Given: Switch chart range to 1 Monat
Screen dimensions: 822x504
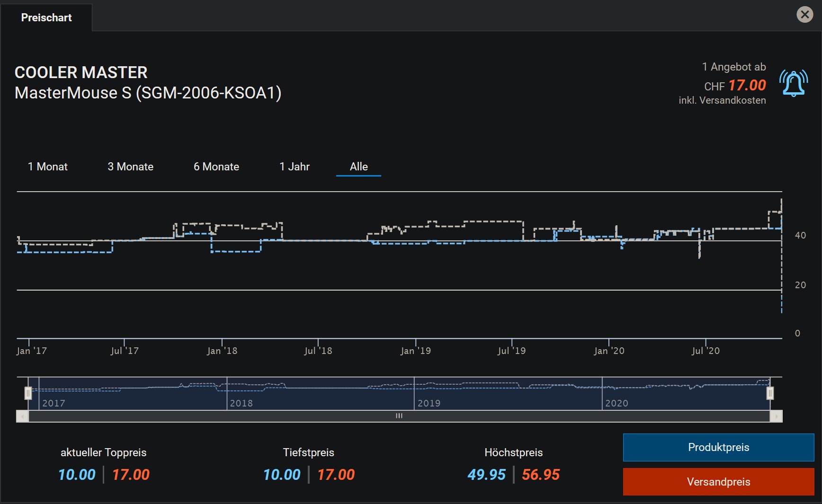Looking at the screenshot, I should 48,167.
